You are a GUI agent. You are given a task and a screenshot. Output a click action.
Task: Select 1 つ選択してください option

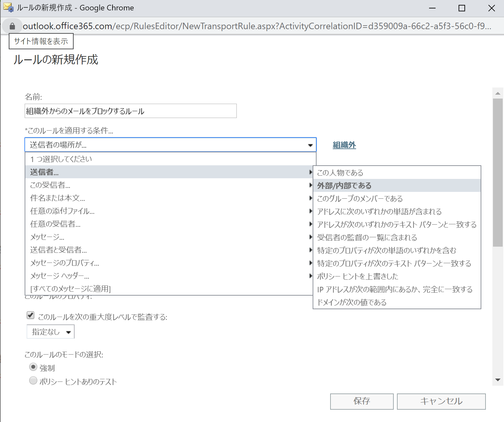(x=170, y=159)
